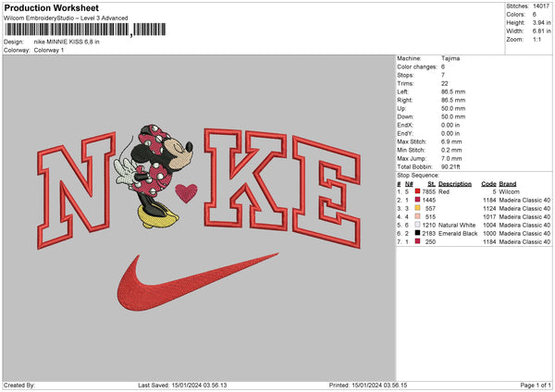Click thread code '1004' in stop 5
The height and width of the screenshot is (392, 555).
[489, 225]
